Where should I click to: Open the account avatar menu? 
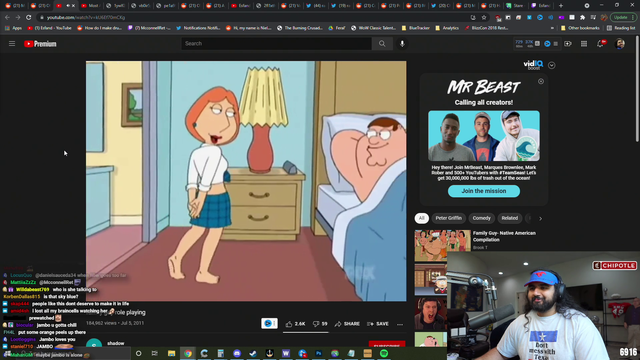[620, 44]
